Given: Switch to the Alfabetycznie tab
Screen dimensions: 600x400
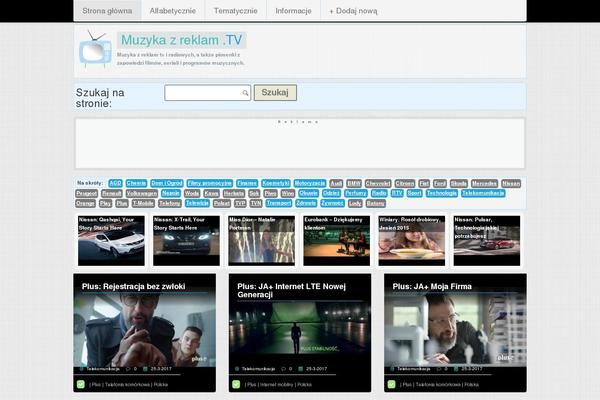Looking at the screenshot, I should [173, 11].
